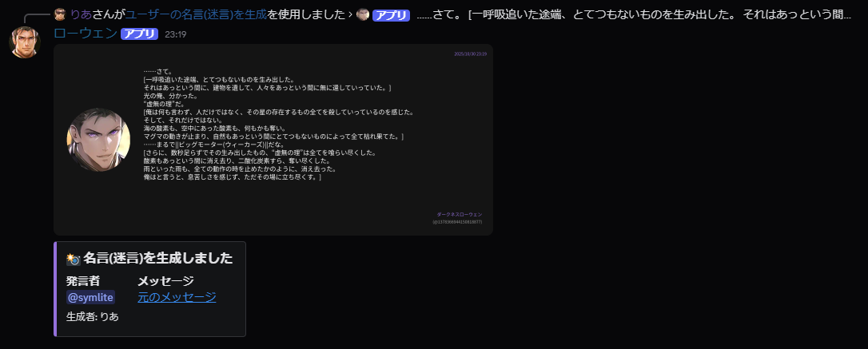Screen dimensions: 868x349
Task: Click the small bot avatar in reply preview
Action: point(363,14)
